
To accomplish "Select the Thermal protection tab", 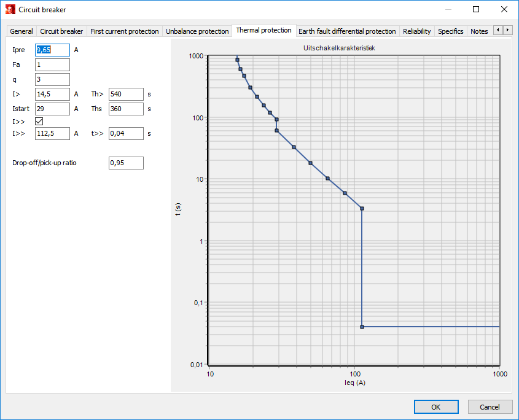I will coord(264,31).
